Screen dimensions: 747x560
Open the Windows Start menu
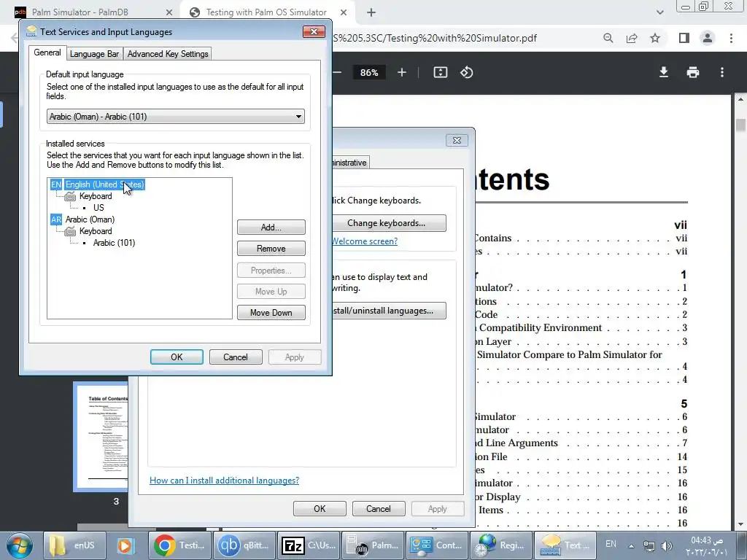[x=20, y=545]
